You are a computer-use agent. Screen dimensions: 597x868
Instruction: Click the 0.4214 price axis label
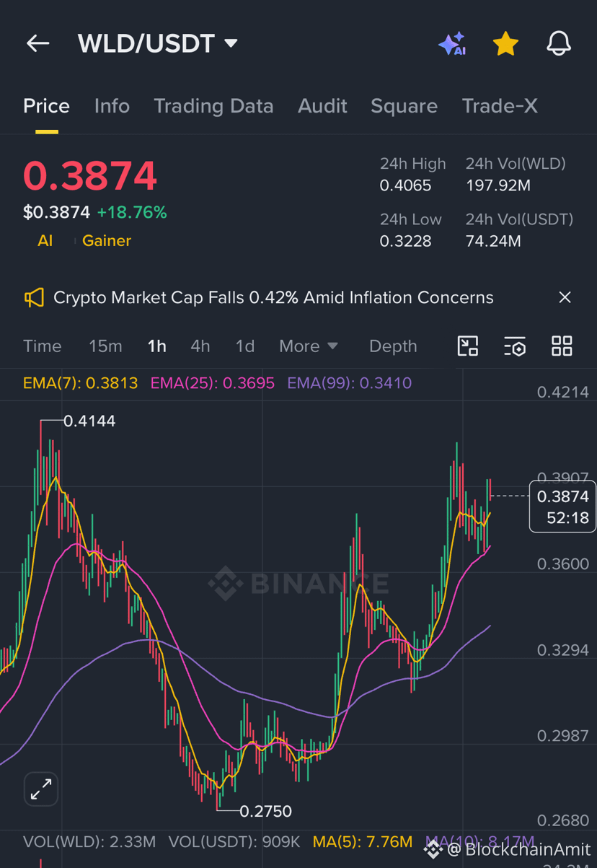(563, 393)
